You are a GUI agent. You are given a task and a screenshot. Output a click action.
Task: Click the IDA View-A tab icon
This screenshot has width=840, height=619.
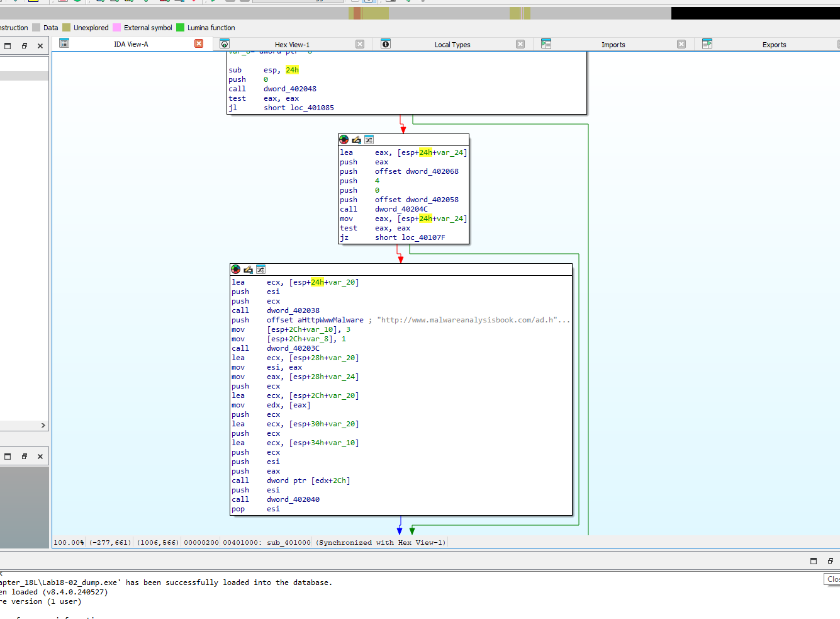coord(64,43)
